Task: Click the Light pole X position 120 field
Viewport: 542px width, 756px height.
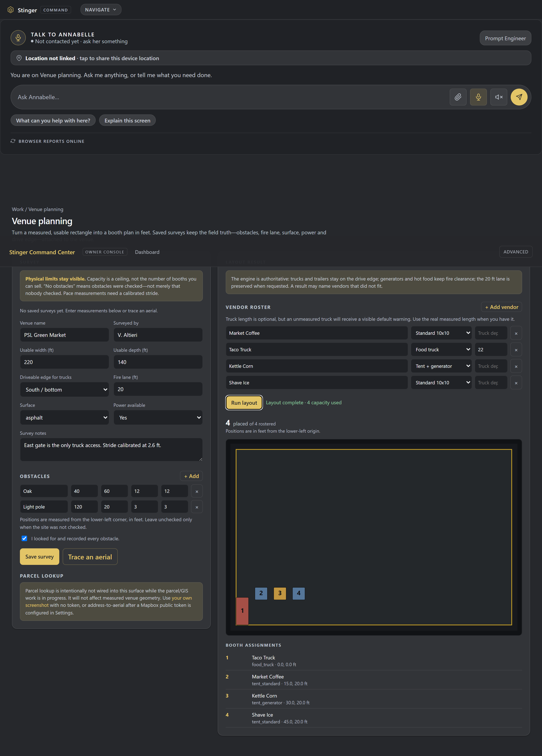Action: 84,507
